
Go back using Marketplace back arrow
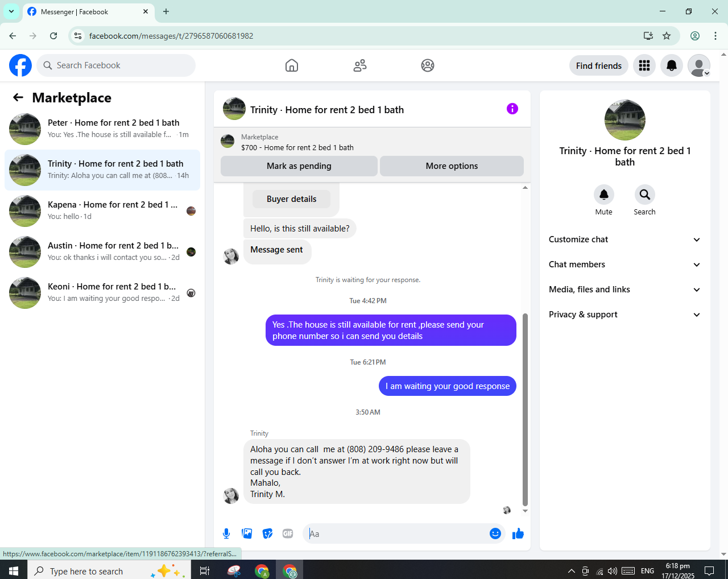(18, 97)
